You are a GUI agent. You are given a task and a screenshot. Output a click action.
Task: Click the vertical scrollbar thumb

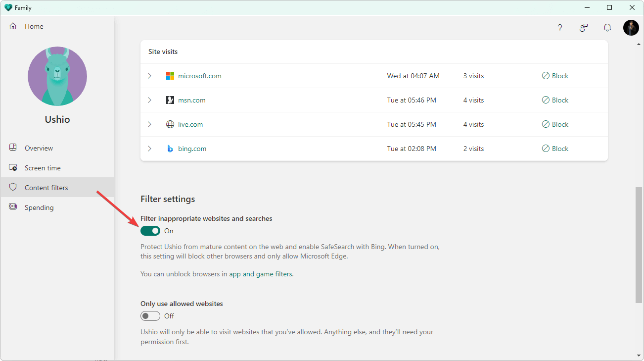click(639, 245)
